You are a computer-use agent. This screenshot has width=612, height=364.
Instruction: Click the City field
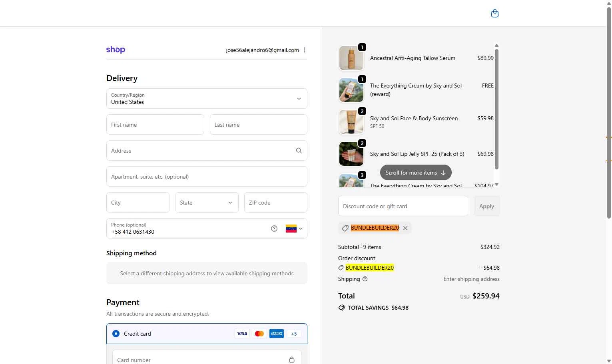tap(138, 203)
